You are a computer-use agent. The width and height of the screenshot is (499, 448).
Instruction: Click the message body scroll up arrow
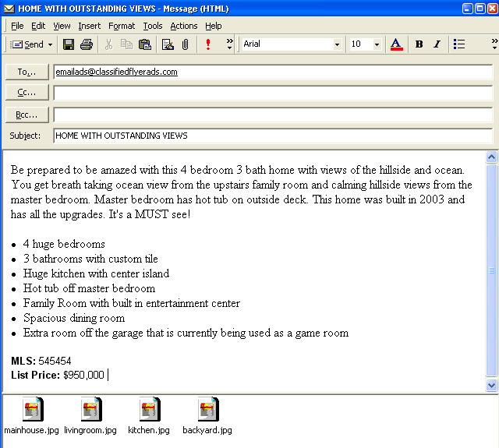click(x=491, y=157)
